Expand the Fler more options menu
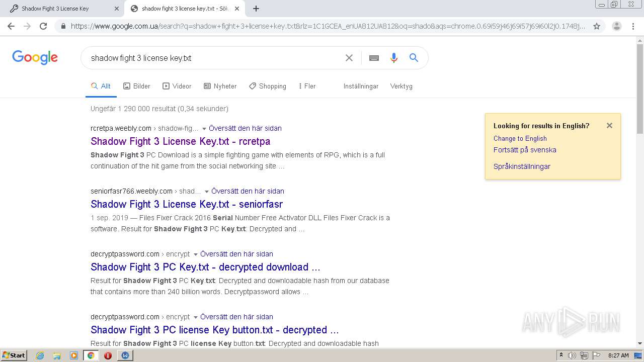The height and width of the screenshot is (362, 644). coord(307,86)
